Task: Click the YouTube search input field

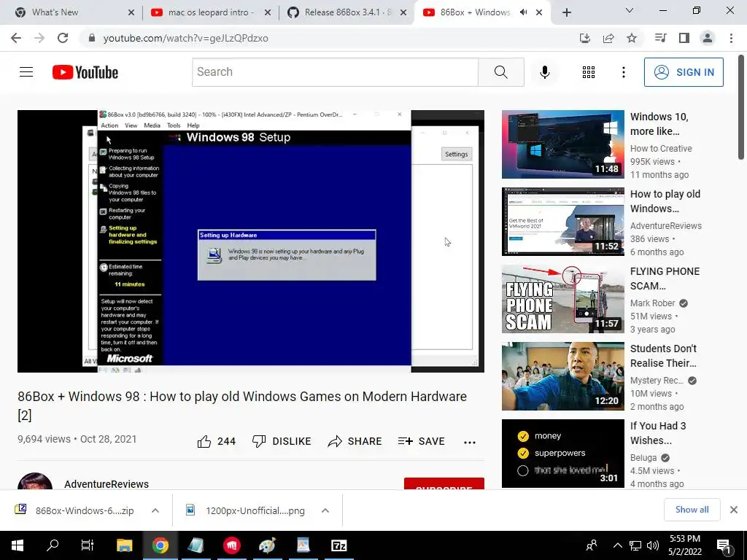Action: tap(335, 72)
